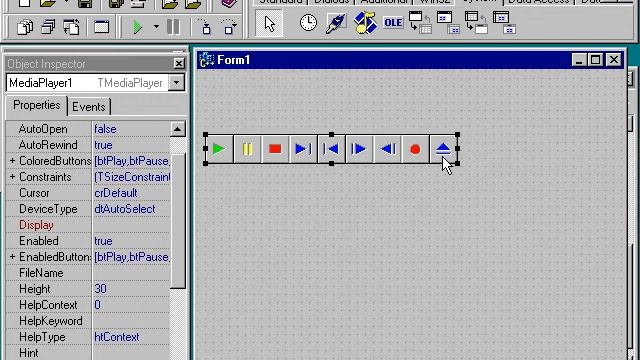640x360 pixels.
Task: Click the Form1 title bar
Action: 411,60
